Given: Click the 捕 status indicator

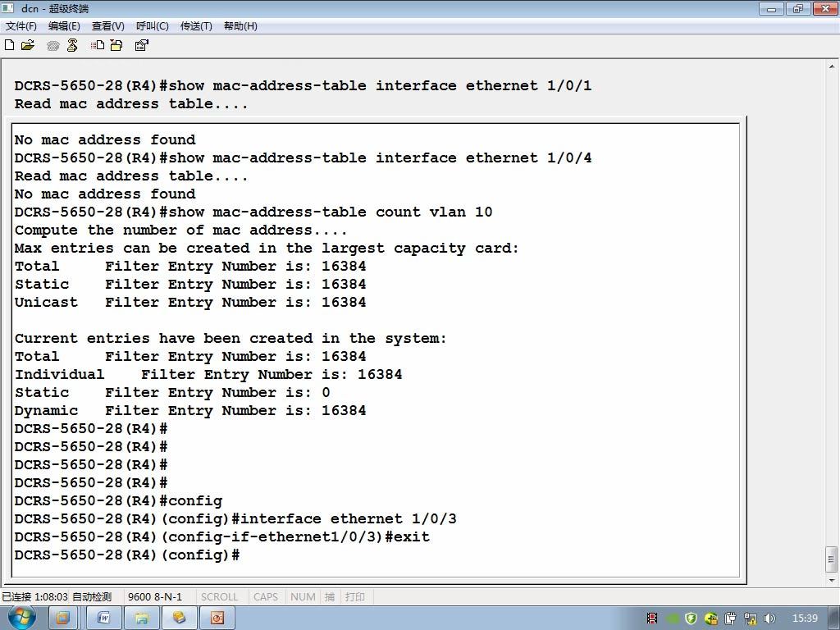Looking at the screenshot, I should 330,597.
